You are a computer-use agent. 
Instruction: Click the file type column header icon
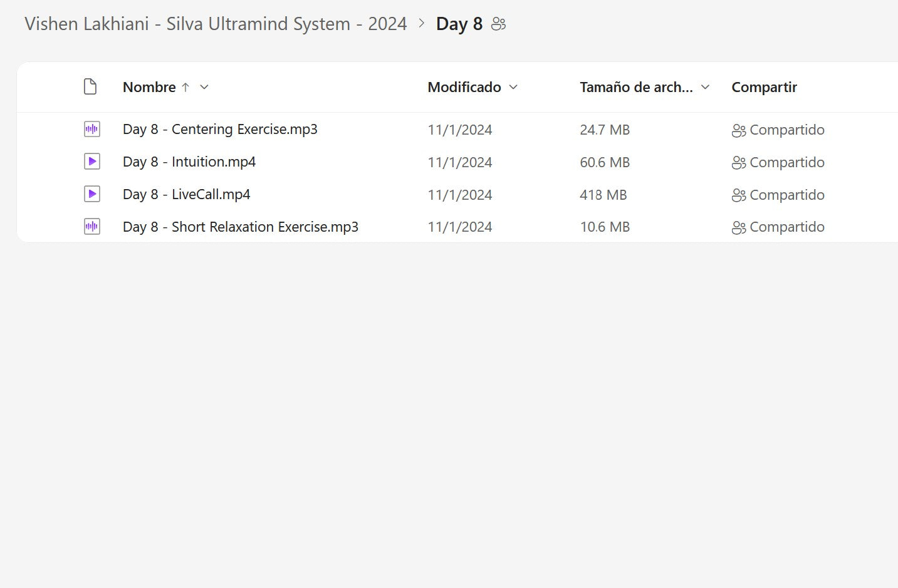90,87
